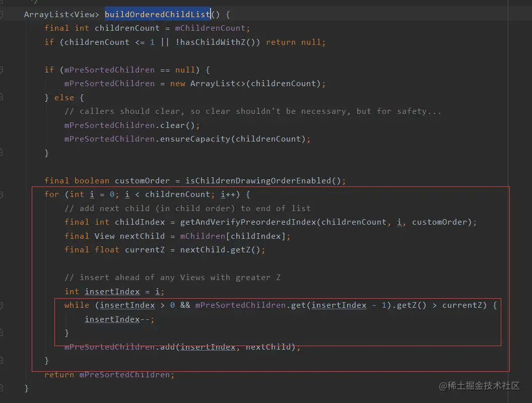This screenshot has width=532, height=403.
Task: Click isChildrenDrawingOrderEnabled() call
Action: click(x=263, y=180)
